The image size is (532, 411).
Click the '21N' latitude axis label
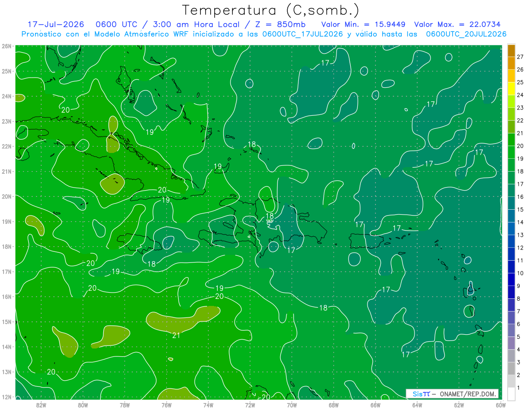click(x=7, y=171)
